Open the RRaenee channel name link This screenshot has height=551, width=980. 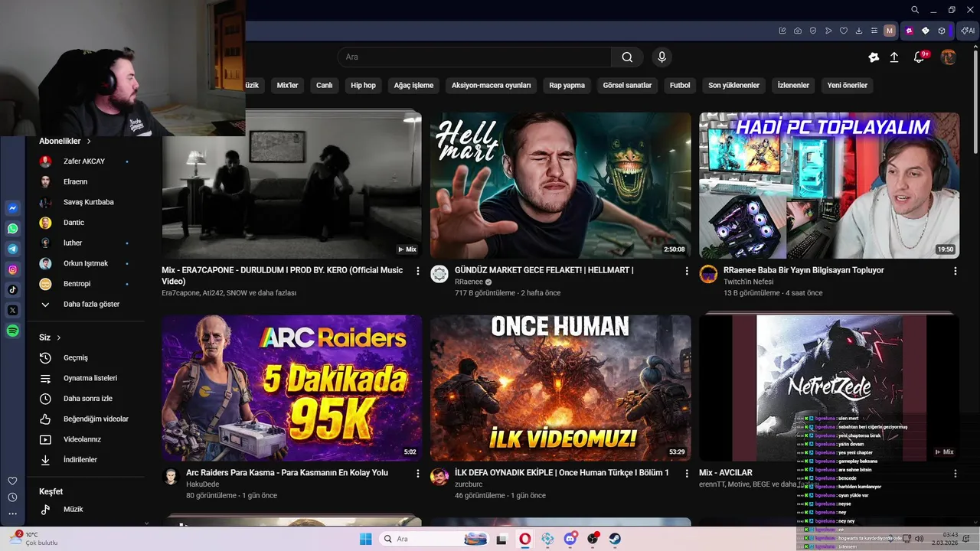469,282
